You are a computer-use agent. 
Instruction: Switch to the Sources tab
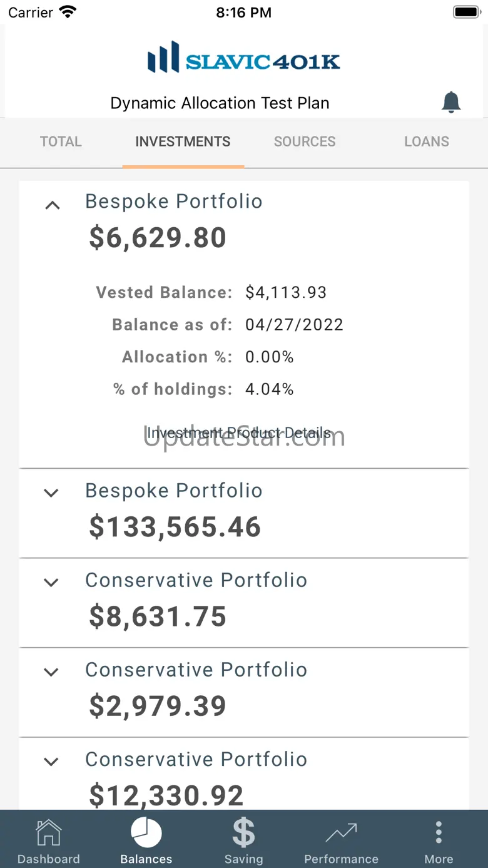pos(305,142)
